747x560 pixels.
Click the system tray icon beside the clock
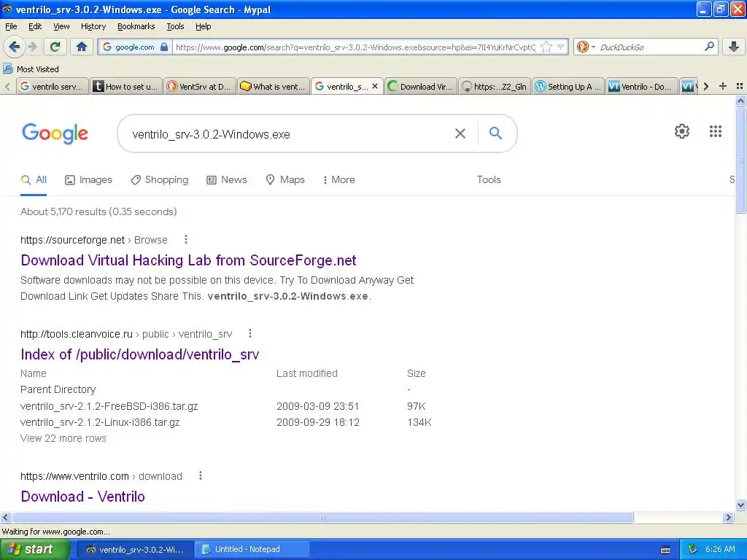(x=692, y=549)
